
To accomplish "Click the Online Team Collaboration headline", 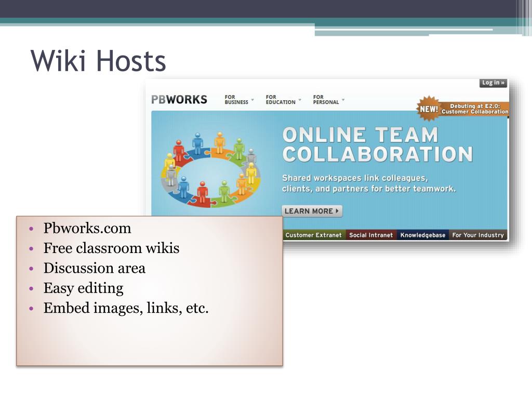I will pos(377,144).
